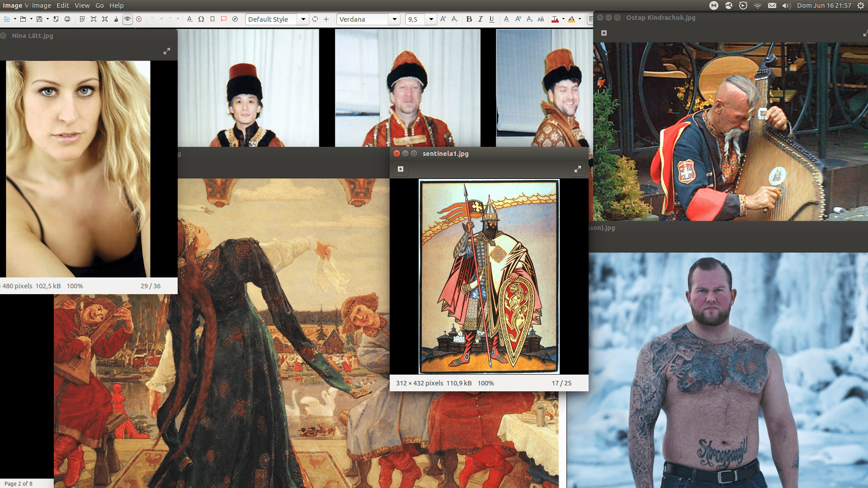This screenshot has width=868, height=488.
Task: Click the four-corner zoom icon in toolbar
Action: (x=105, y=19)
